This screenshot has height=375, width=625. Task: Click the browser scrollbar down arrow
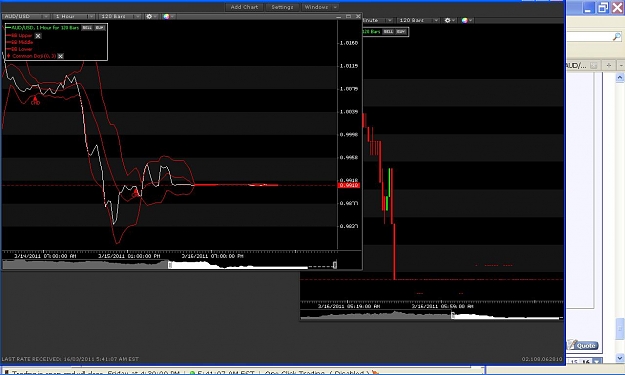click(620, 357)
